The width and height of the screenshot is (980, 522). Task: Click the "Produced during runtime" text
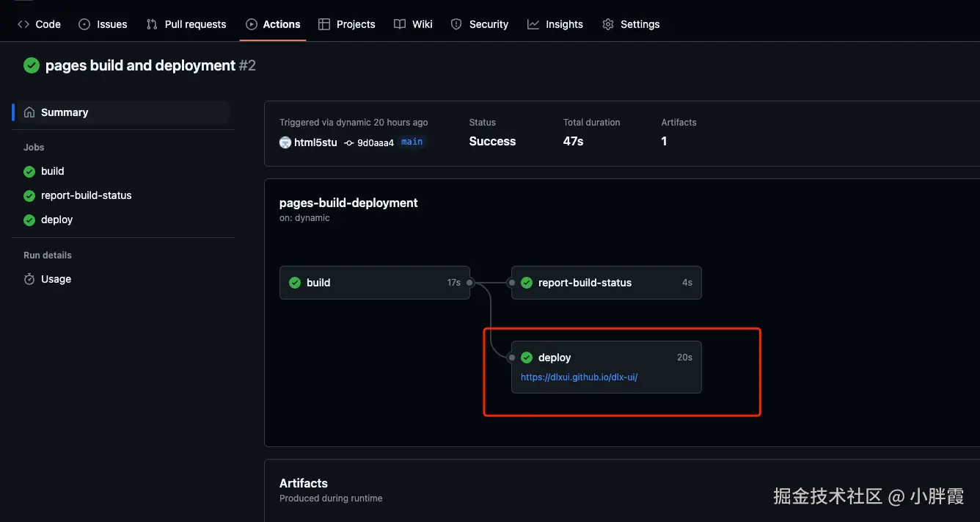(331, 499)
